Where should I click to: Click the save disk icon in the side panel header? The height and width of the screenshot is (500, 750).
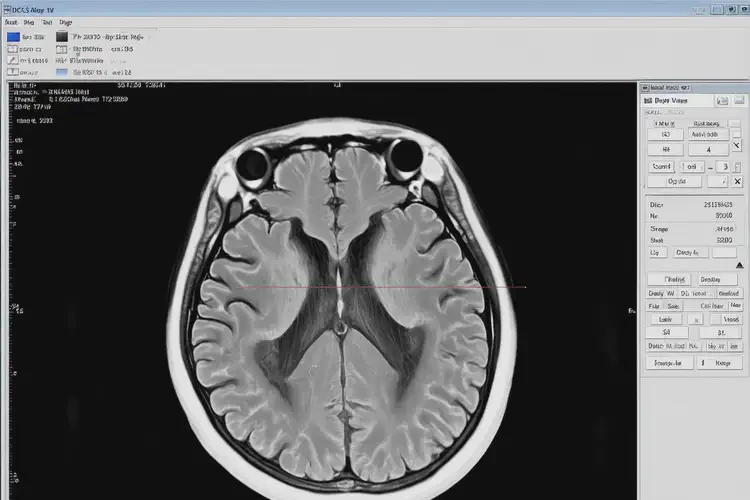(738, 100)
